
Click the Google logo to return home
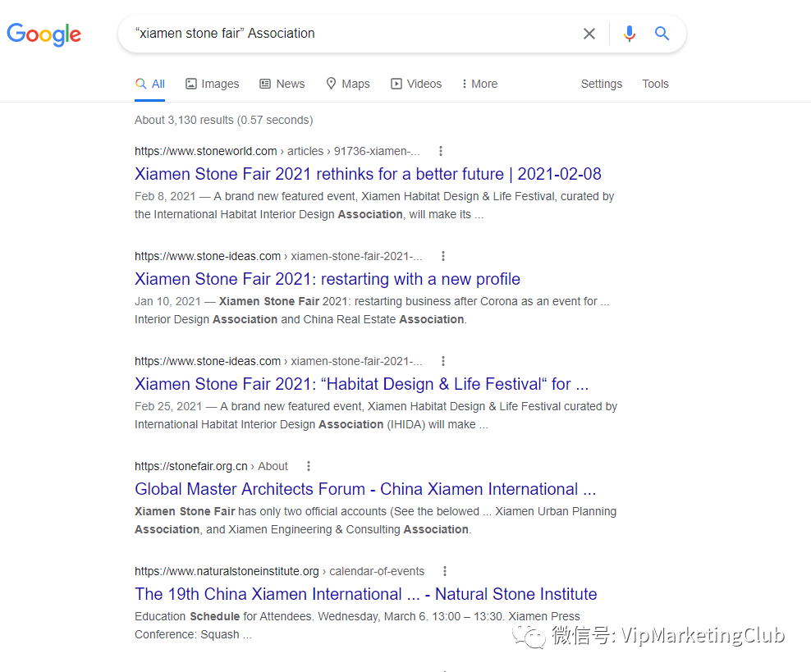point(44,34)
